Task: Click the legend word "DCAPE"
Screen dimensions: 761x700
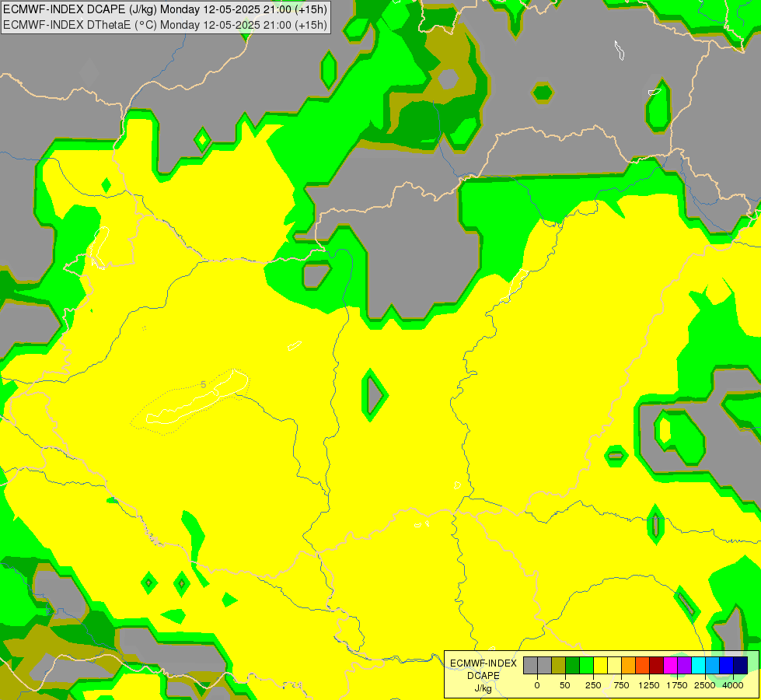Action: [x=483, y=676]
